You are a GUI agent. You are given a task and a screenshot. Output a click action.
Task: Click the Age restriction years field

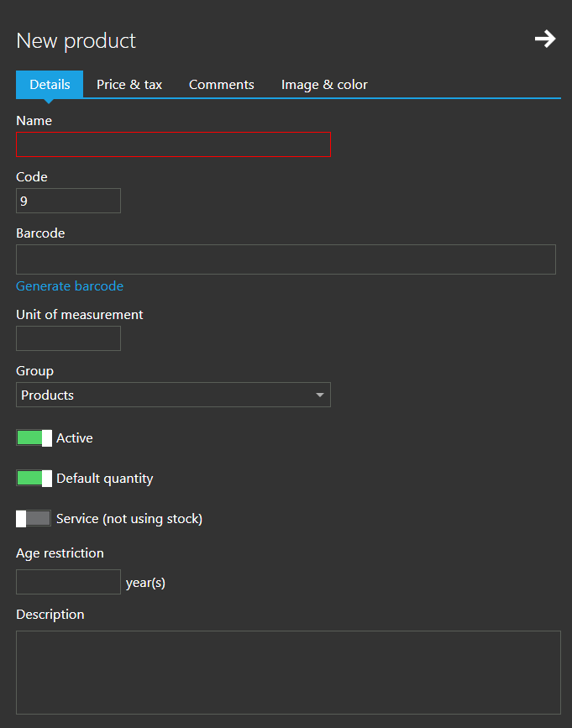[68, 582]
